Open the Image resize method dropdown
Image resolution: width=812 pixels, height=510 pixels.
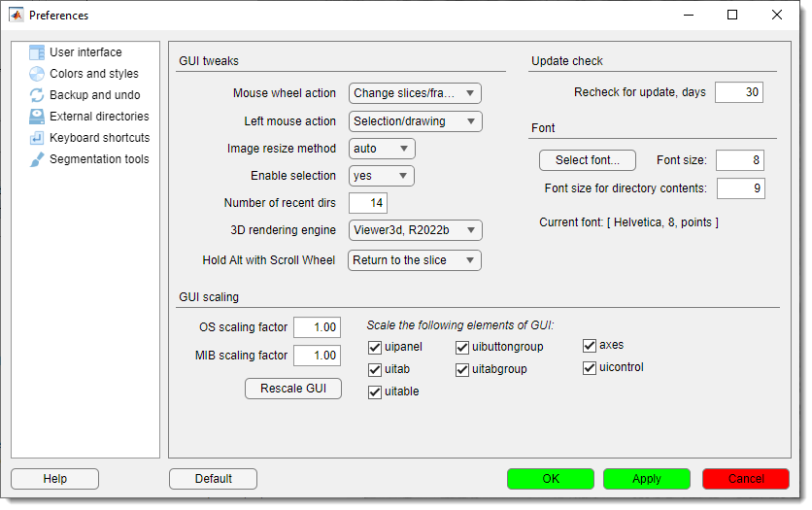click(382, 149)
